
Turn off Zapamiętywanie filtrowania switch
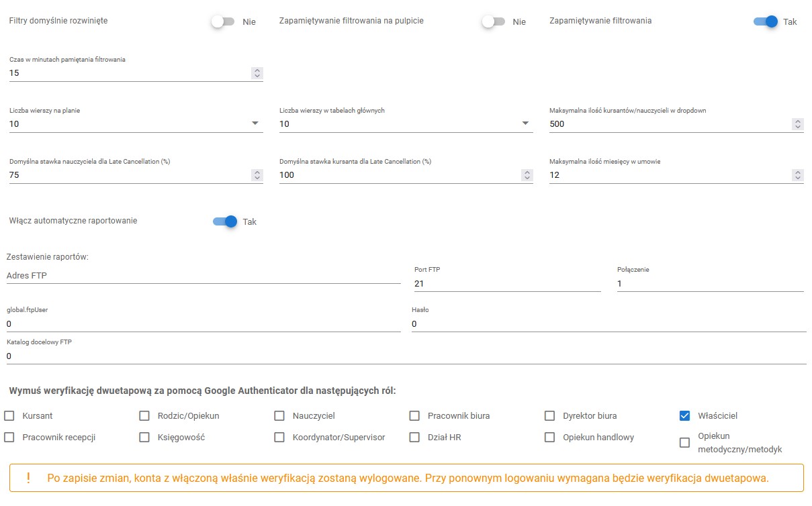766,21
